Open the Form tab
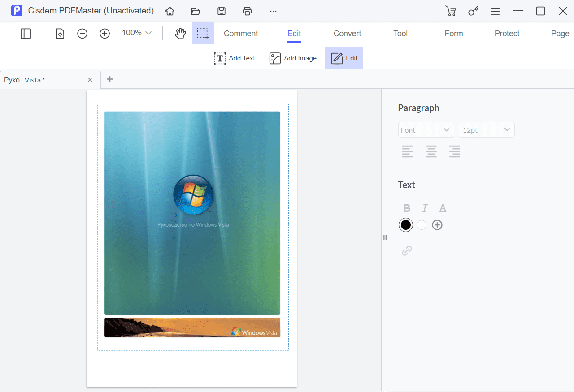The height and width of the screenshot is (392, 574). (x=454, y=34)
